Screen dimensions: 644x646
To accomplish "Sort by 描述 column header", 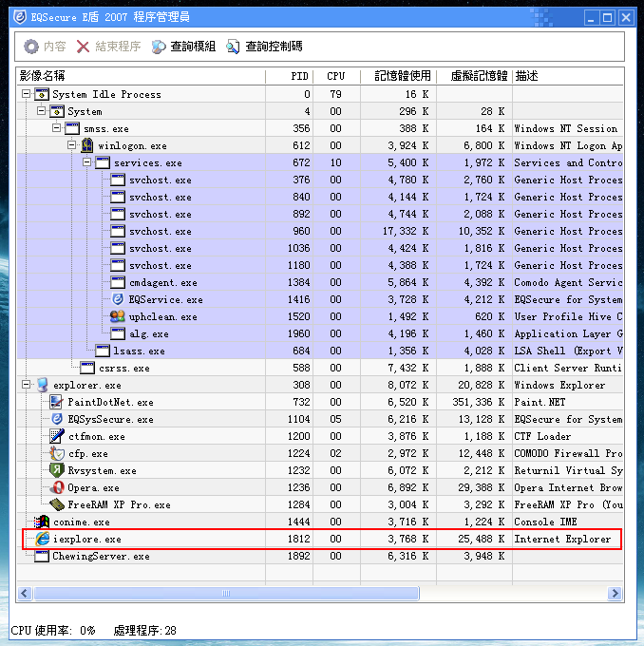I will 568,76.
